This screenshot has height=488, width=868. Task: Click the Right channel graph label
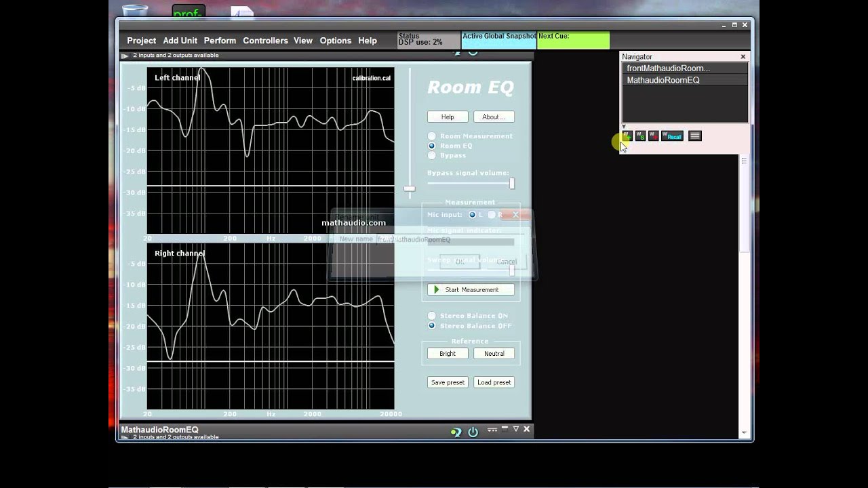(x=180, y=253)
